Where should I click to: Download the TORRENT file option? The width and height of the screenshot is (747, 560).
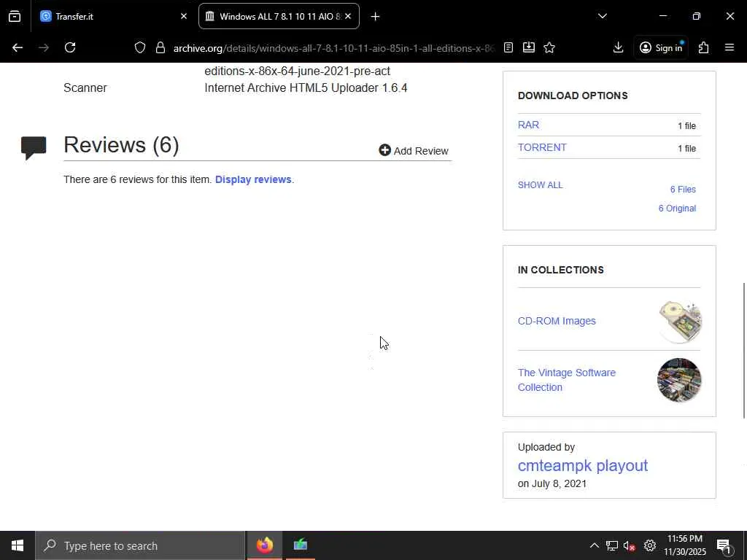pos(542,147)
